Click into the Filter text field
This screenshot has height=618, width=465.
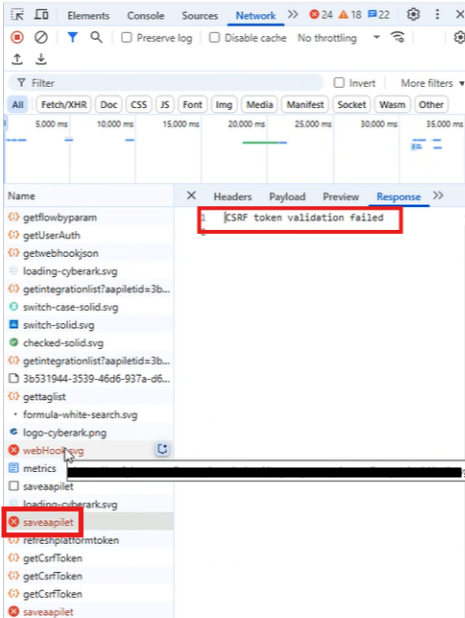(166, 83)
